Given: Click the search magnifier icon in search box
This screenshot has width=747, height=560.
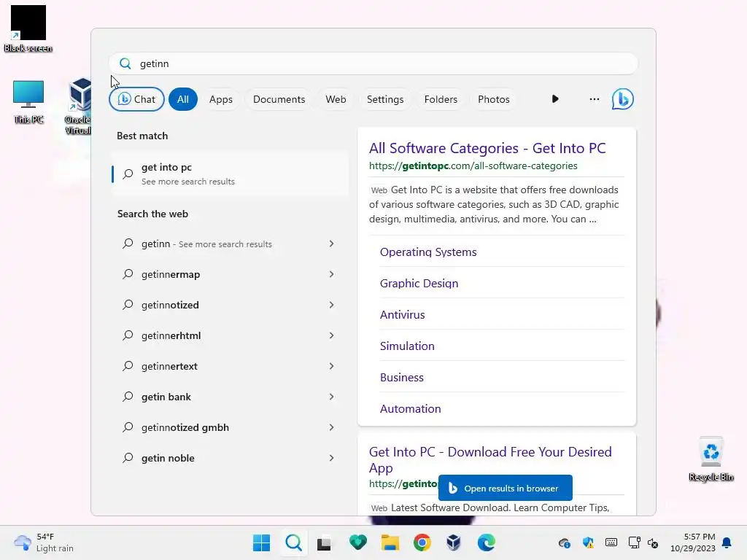Looking at the screenshot, I should pos(125,64).
